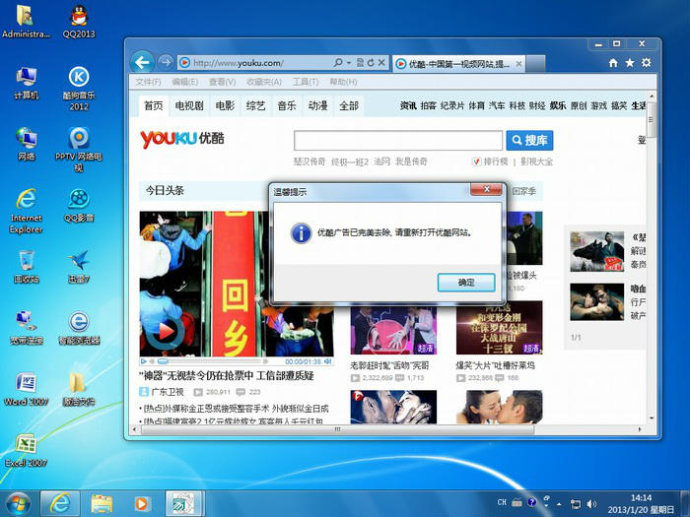Select the 计算机 desktop icon
690x517 pixels.
pyautogui.click(x=26, y=83)
